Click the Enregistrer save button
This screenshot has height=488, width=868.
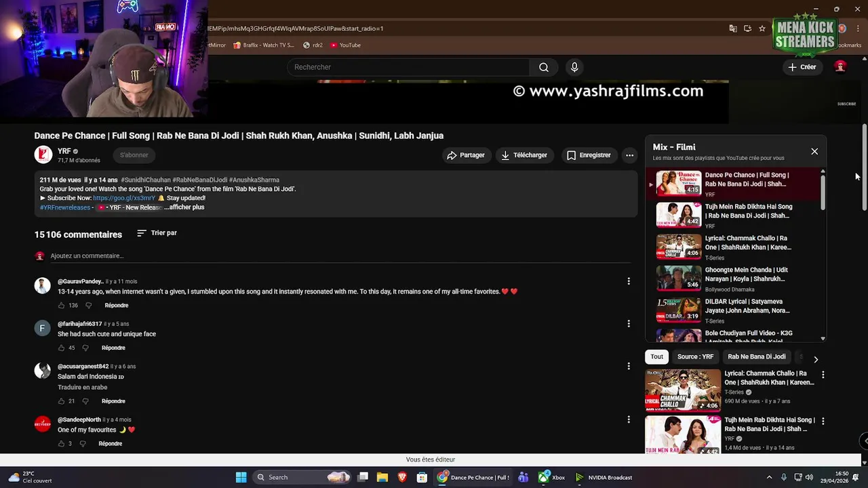click(x=589, y=155)
